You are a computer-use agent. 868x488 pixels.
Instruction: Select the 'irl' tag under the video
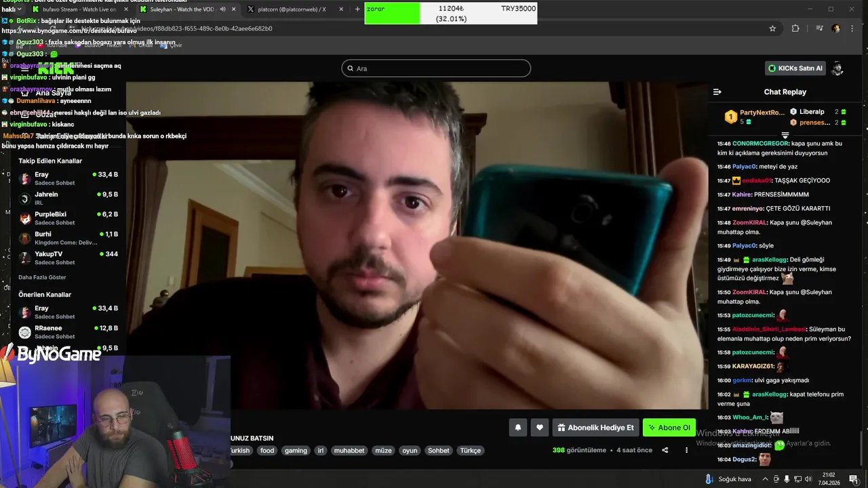[x=321, y=450]
